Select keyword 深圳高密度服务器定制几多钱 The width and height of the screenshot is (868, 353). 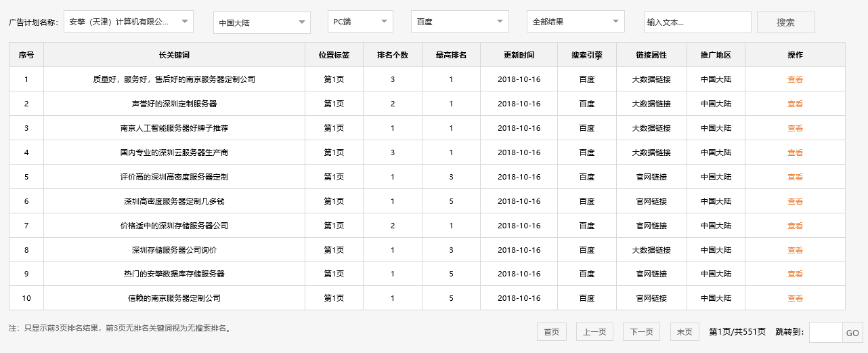[174, 201]
